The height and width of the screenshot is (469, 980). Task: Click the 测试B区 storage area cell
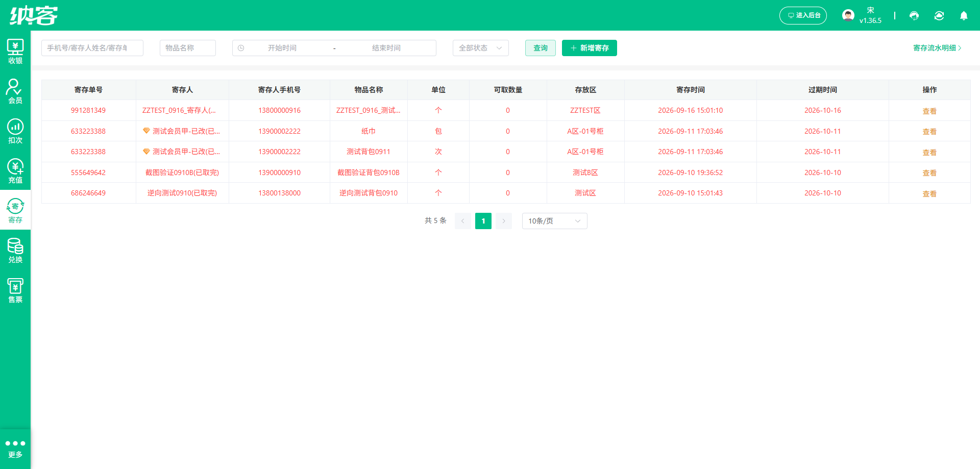click(x=585, y=172)
